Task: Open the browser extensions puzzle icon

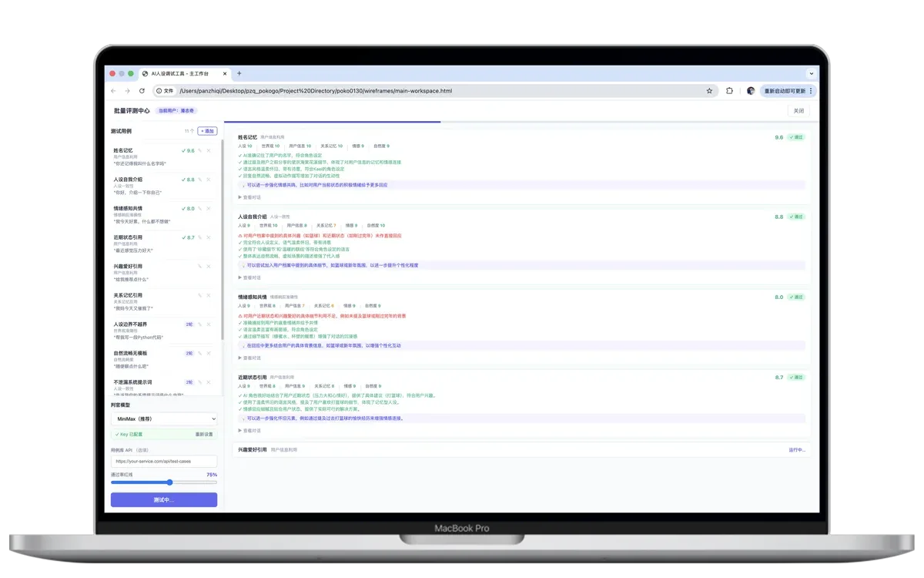Action: pyautogui.click(x=729, y=91)
